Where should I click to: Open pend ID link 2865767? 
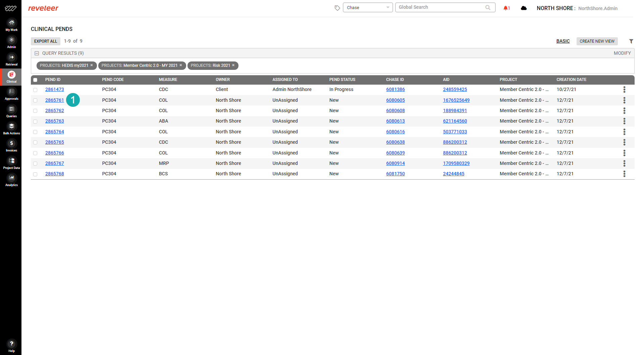55,163
